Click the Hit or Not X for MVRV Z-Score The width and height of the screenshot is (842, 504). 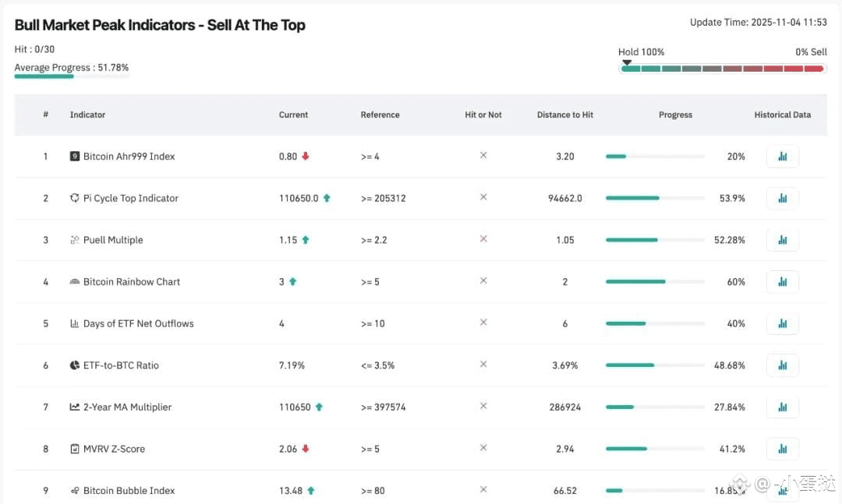[483, 448]
